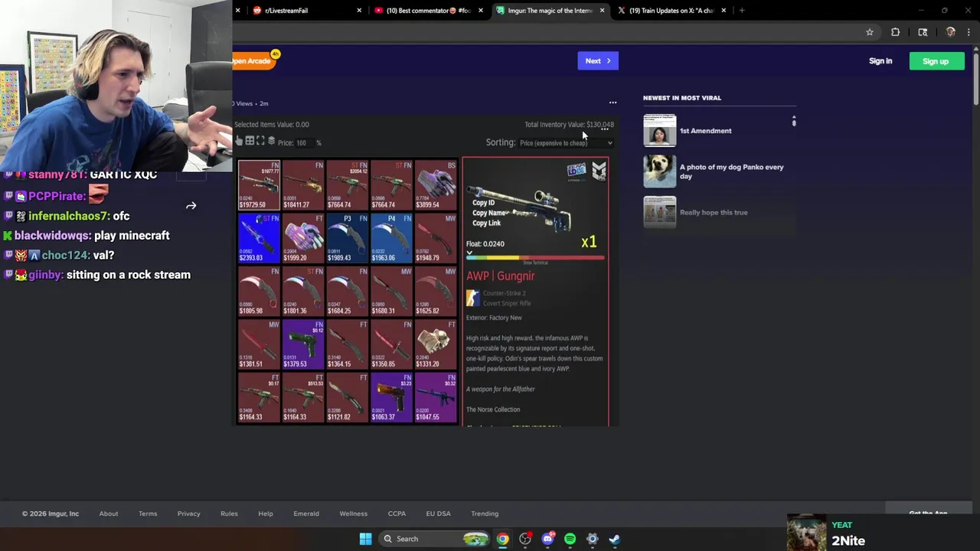Screen dimensions: 980x551
Task: Select the blue knife priced $2393.03
Action: pyautogui.click(x=259, y=238)
